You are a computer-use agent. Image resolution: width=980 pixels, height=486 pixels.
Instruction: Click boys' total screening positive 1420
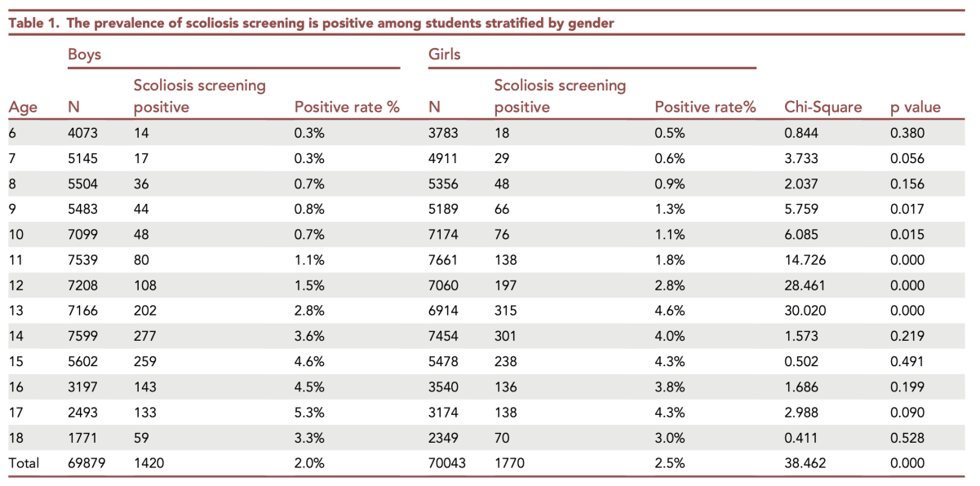pyautogui.click(x=149, y=463)
